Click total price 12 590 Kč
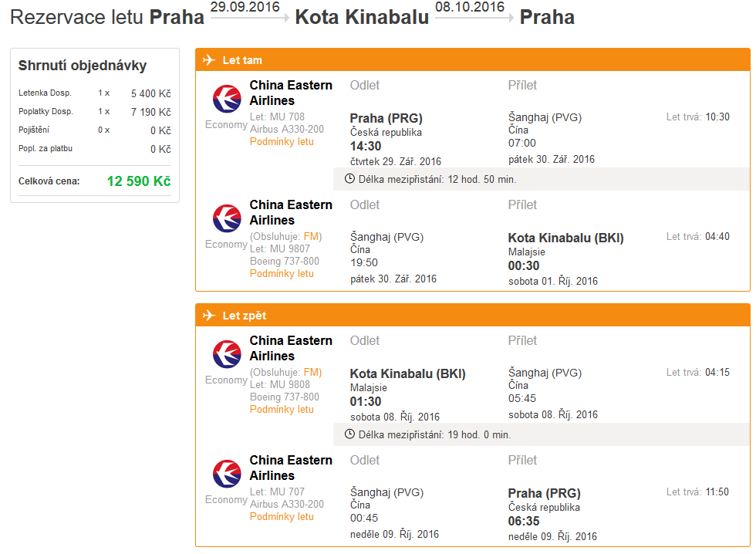The height and width of the screenshot is (554, 756). pyautogui.click(x=139, y=181)
